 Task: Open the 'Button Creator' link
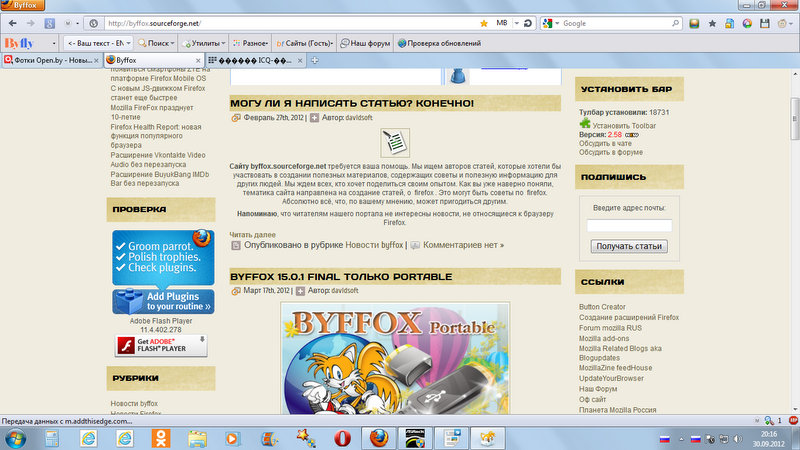602,307
